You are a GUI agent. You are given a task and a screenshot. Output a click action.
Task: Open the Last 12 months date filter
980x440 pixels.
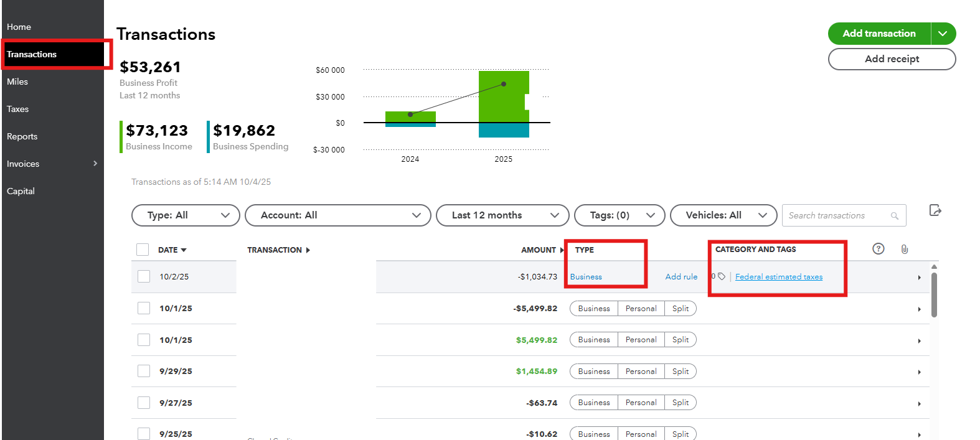tap(502, 215)
